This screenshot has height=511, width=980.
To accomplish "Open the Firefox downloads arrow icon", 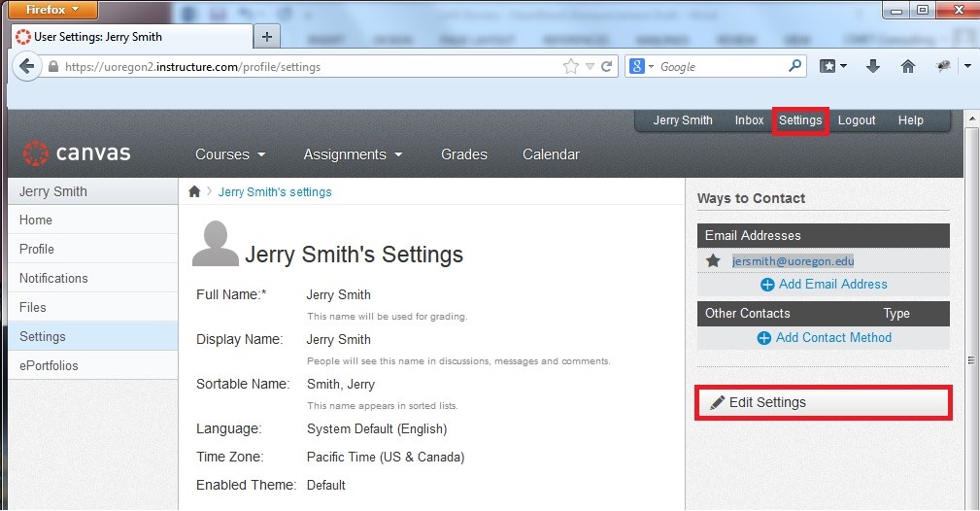I will (x=872, y=66).
